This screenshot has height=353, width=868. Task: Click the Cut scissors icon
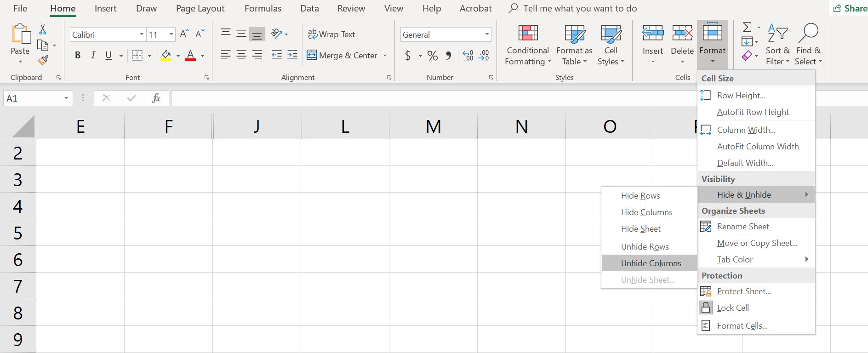pyautogui.click(x=43, y=29)
